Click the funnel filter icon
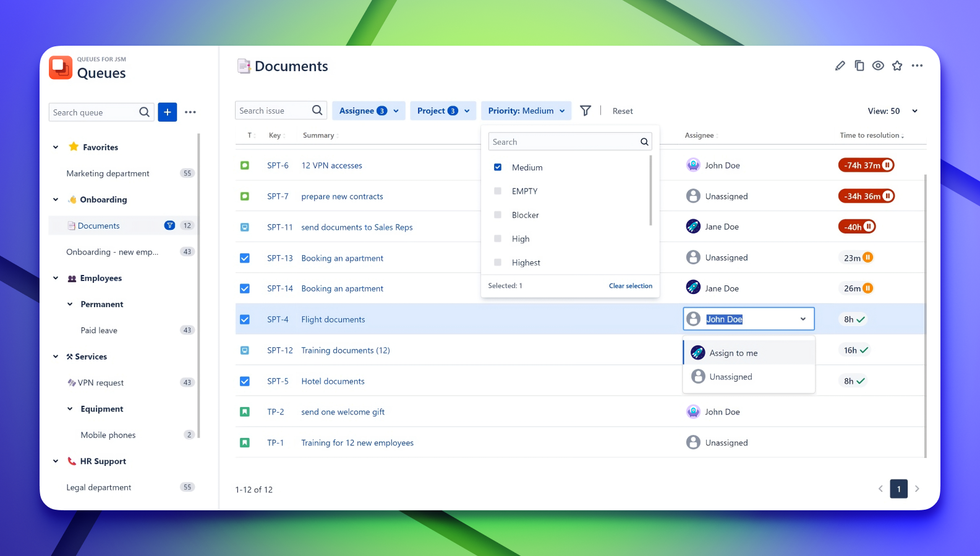 coord(585,111)
